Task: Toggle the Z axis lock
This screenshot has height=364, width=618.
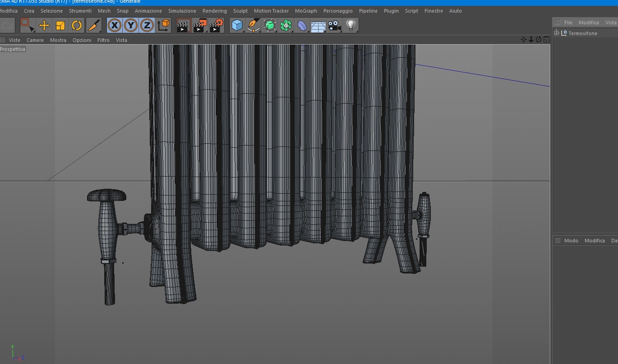Action: pyautogui.click(x=147, y=25)
